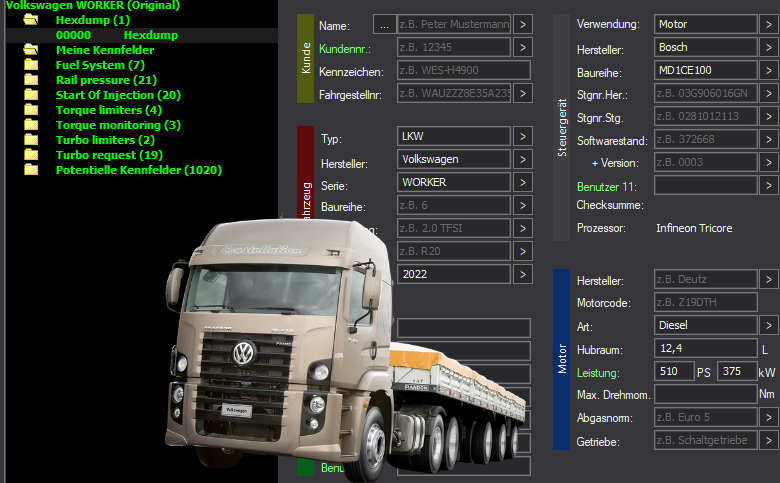
Task: Open the arrow beside 2022 field
Action: [523, 274]
